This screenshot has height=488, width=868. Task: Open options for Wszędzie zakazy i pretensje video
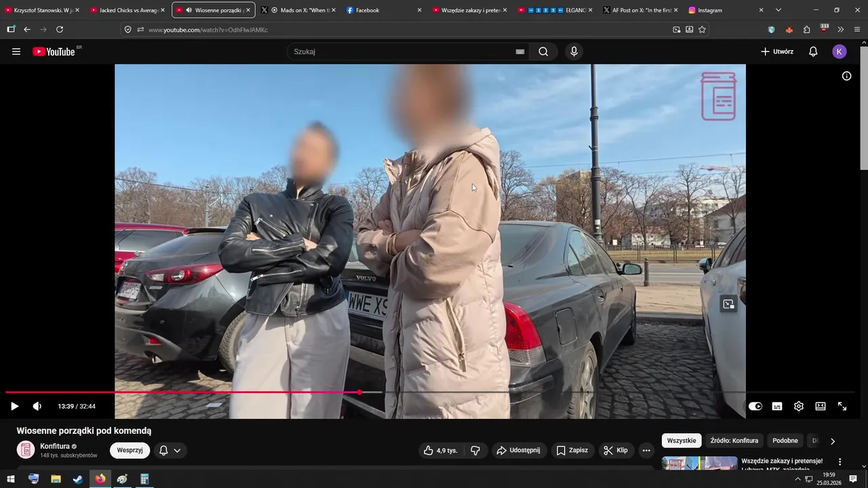pyautogui.click(x=840, y=462)
